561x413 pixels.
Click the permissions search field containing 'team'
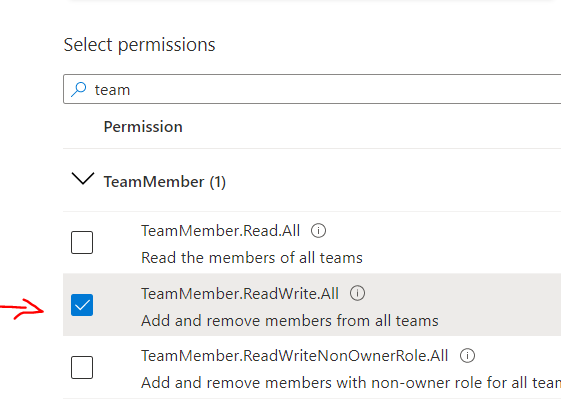[x=312, y=89]
